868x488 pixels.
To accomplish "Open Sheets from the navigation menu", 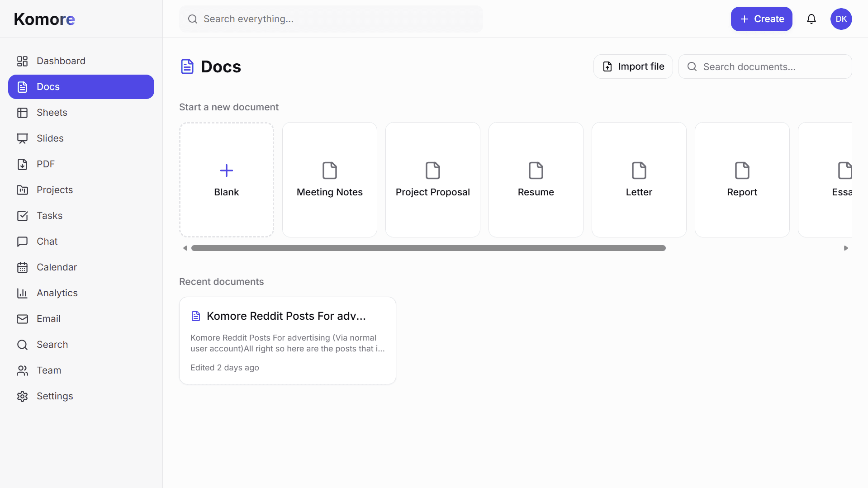I will click(52, 112).
